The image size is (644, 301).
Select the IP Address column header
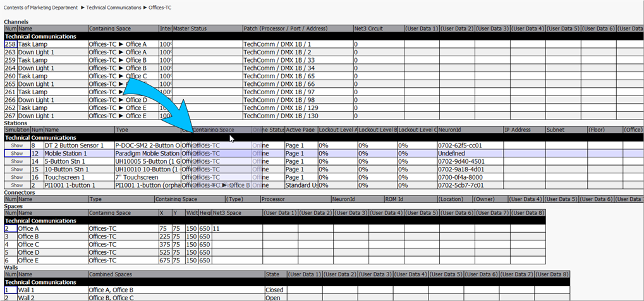(524, 130)
